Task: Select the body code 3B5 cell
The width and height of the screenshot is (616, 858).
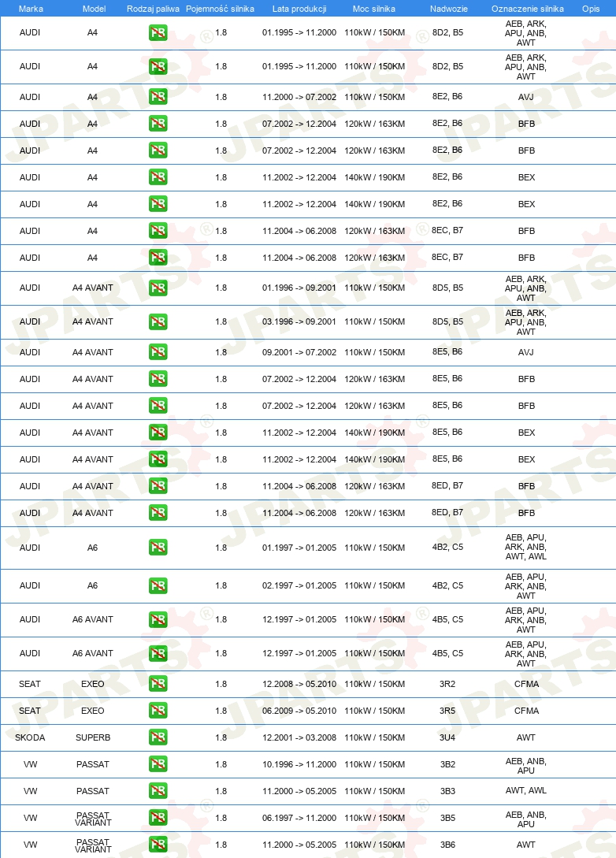Action: (447, 818)
